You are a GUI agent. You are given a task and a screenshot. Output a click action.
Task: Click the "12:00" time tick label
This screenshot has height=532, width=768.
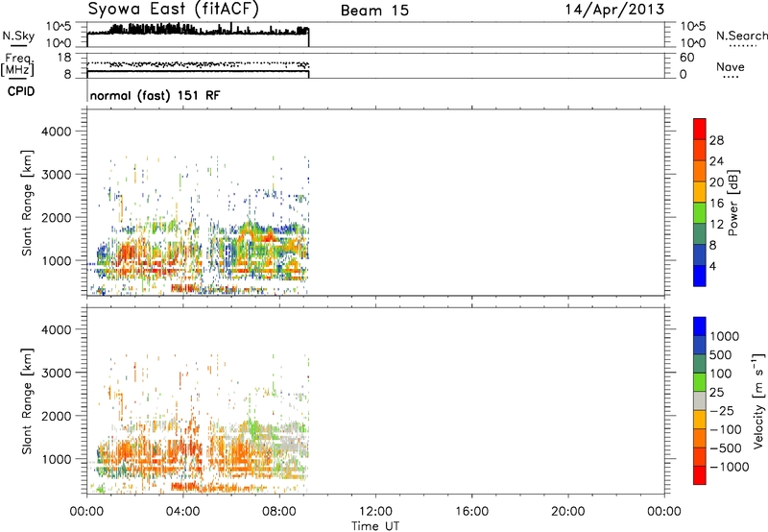coord(375,512)
